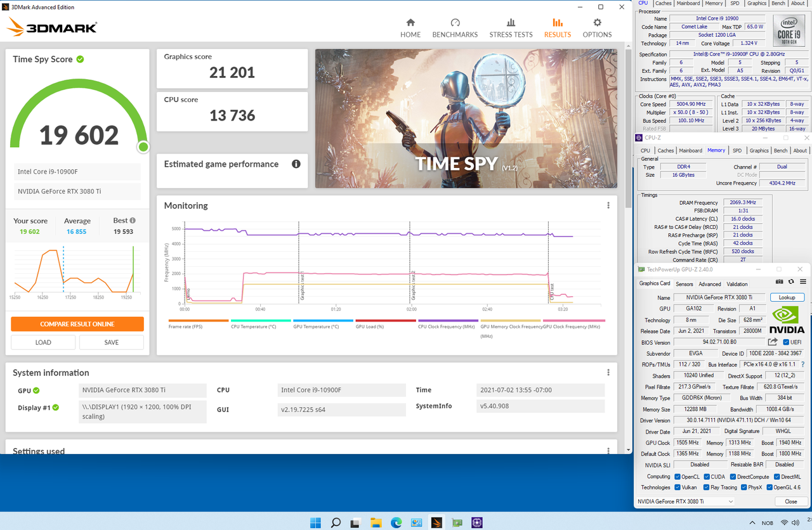Switch to the Sensors tab in GPU-Z
This screenshot has width=812, height=530.
[684, 284]
